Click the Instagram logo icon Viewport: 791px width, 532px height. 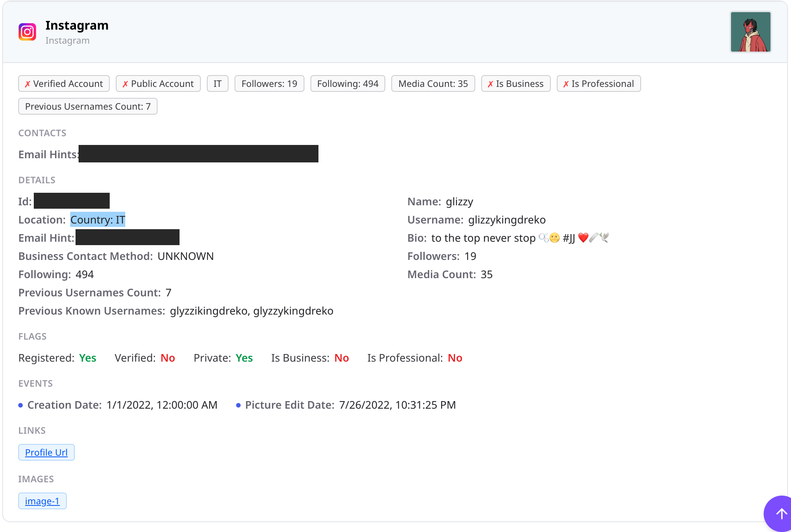coord(27,32)
